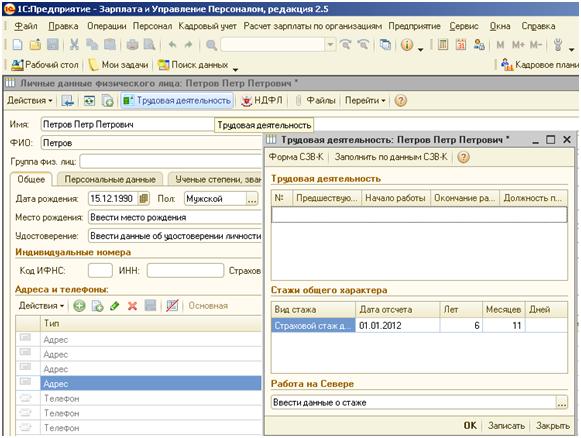Open Мои задачи
Image resolution: width=581 pixels, height=438 pixels.
[x=119, y=65]
